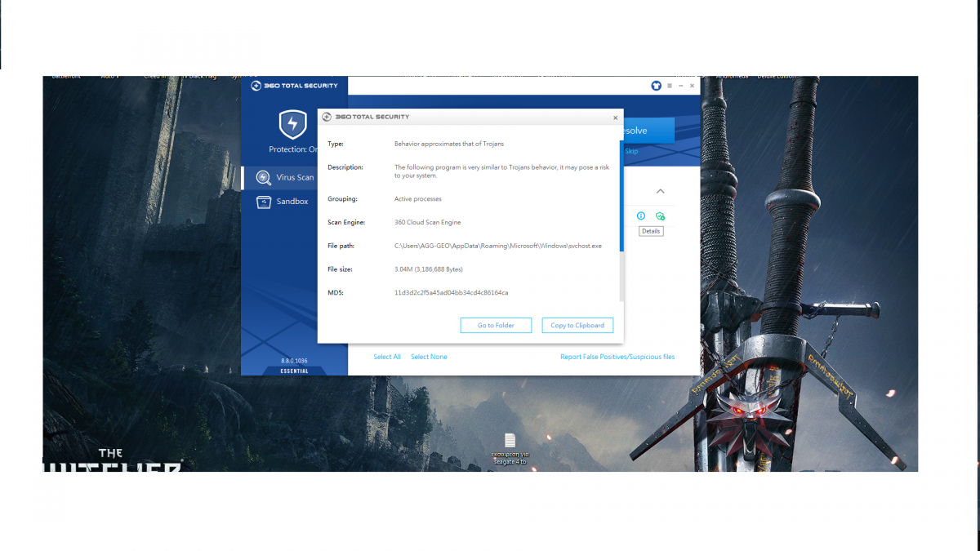Click the Protection shield lightning icon
The height and width of the screenshot is (551, 980).
[292, 125]
